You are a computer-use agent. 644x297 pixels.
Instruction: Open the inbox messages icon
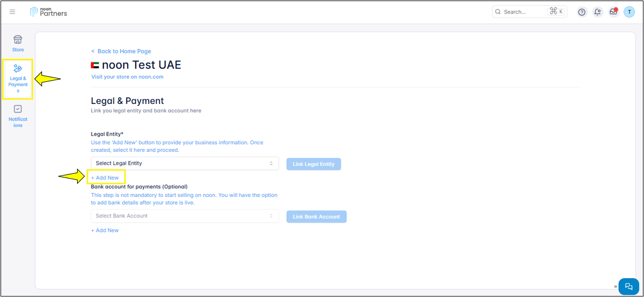point(613,12)
